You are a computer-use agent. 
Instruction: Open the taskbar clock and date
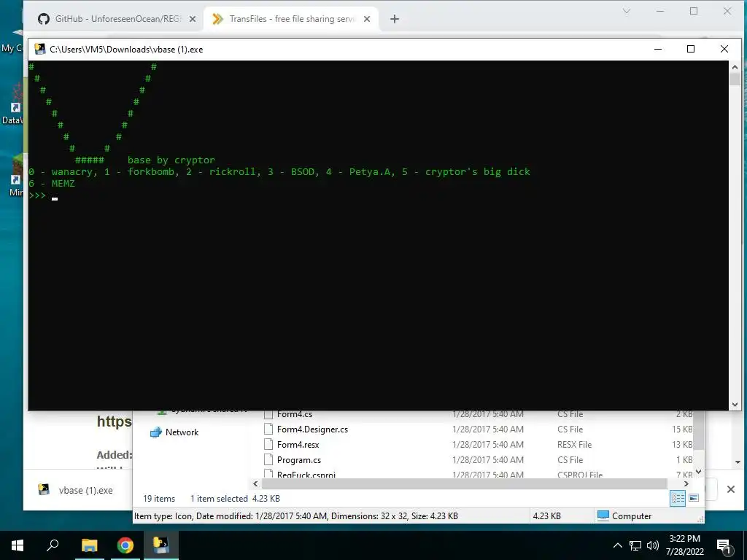[684, 545]
